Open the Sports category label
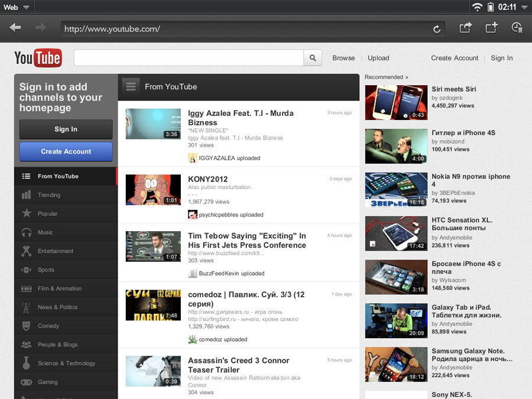Screen dimensions: 532x399 (46, 270)
